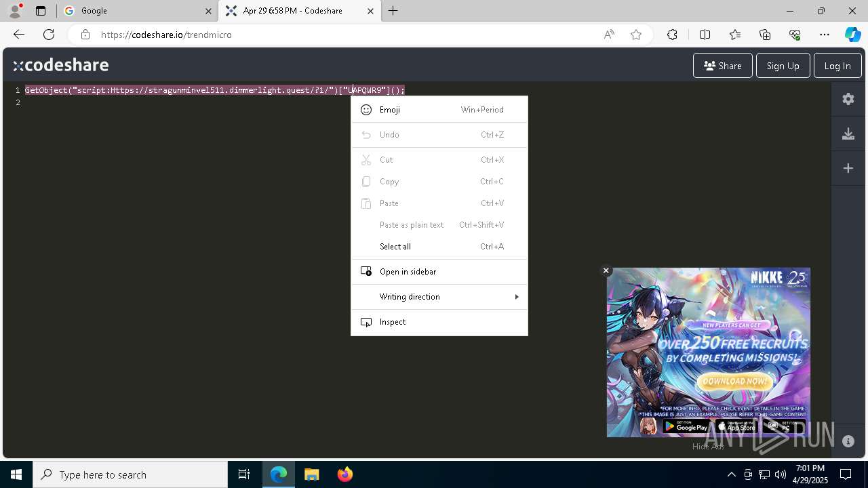868x488 pixels.
Task: Open App Store badge in ad
Action: pyautogui.click(x=736, y=426)
